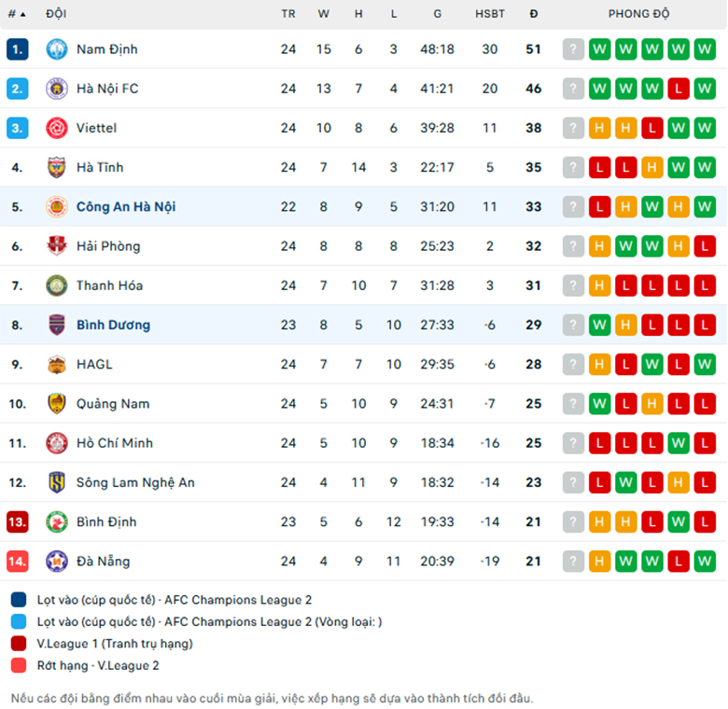
Task: Click the red rank 13 badge
Action: [x=17, y=522]
